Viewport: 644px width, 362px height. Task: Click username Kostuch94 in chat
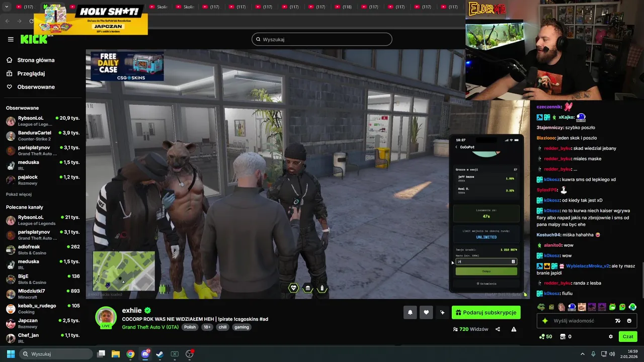(548, 235)
